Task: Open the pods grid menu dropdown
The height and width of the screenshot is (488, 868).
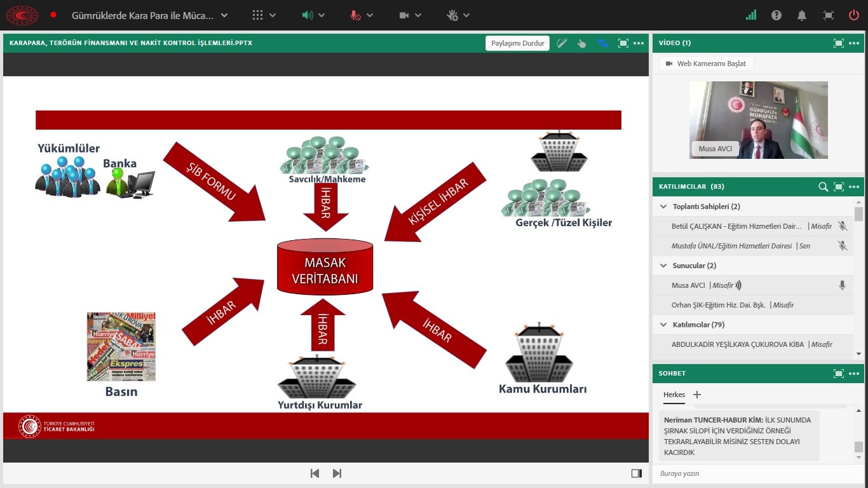Action: 258,15
